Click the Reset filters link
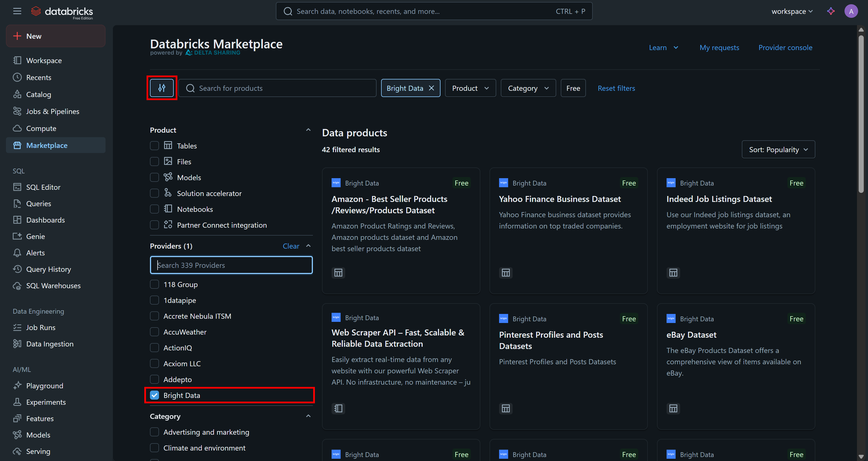Image resolution: width=868 pixels, height=461 pixels. tap(616, 88)
